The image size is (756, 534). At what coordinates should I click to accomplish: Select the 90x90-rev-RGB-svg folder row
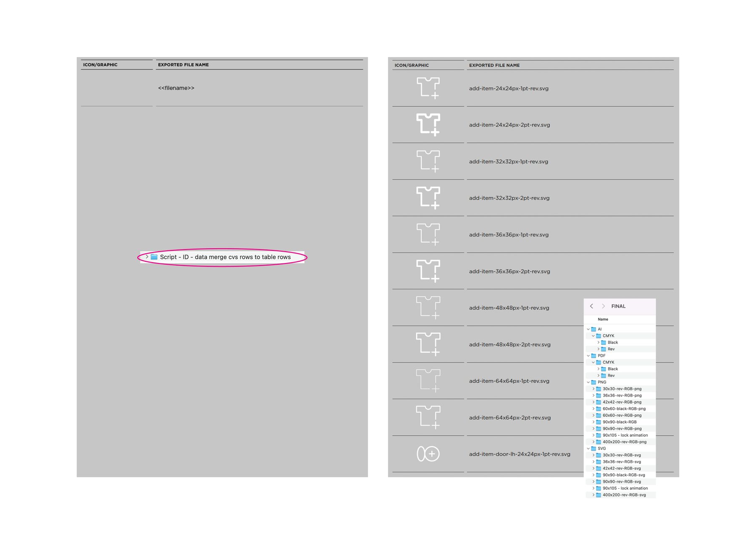(620, 482)
